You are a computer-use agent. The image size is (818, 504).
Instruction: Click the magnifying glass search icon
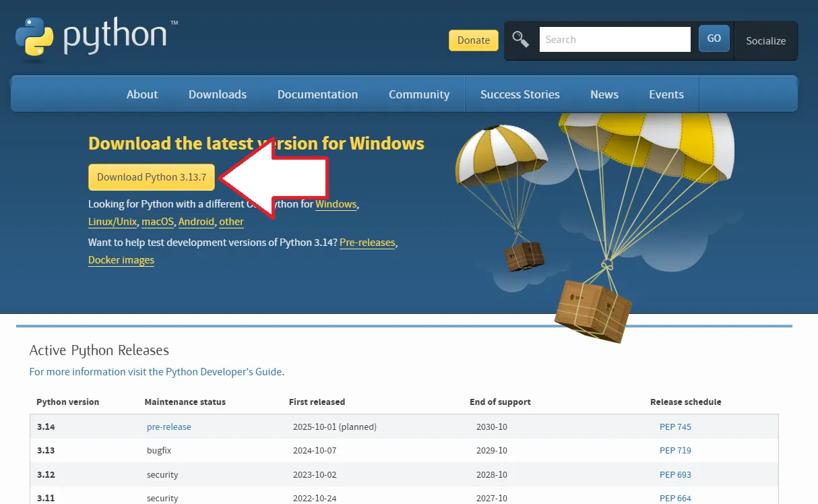(520, 39)
